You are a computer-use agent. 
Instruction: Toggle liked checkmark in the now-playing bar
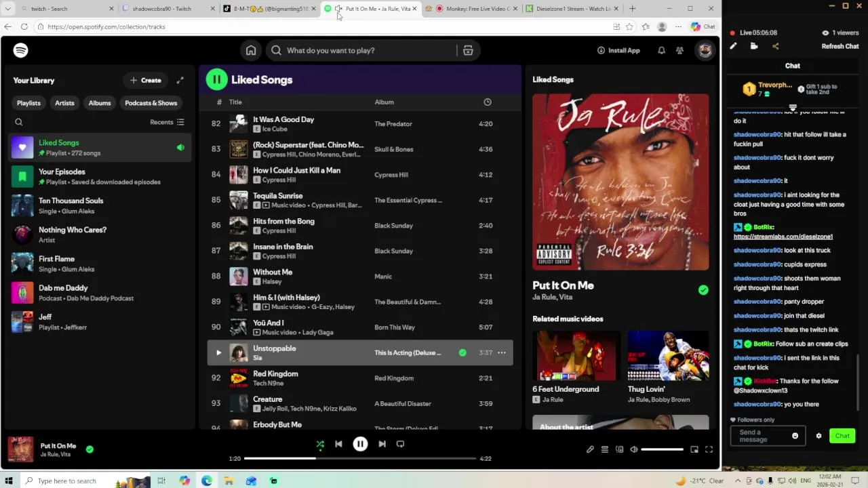pyautogui.click(x=90, y=449)
